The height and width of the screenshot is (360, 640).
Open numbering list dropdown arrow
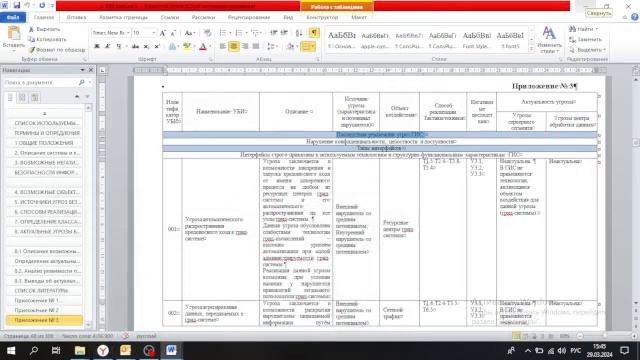(x=246, y=33)
